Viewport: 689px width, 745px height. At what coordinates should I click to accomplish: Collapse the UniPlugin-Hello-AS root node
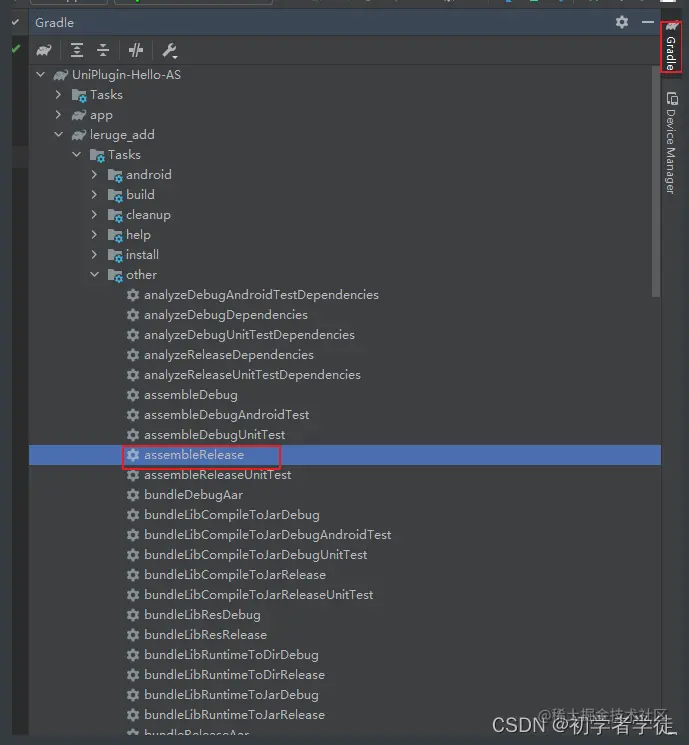tap(41, 75)
